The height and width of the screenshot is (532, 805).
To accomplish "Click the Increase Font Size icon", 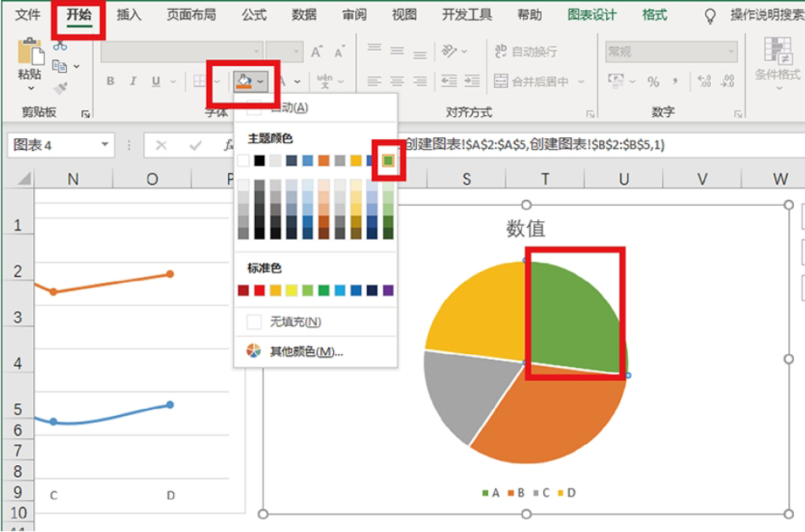I will tap(316, 53).
